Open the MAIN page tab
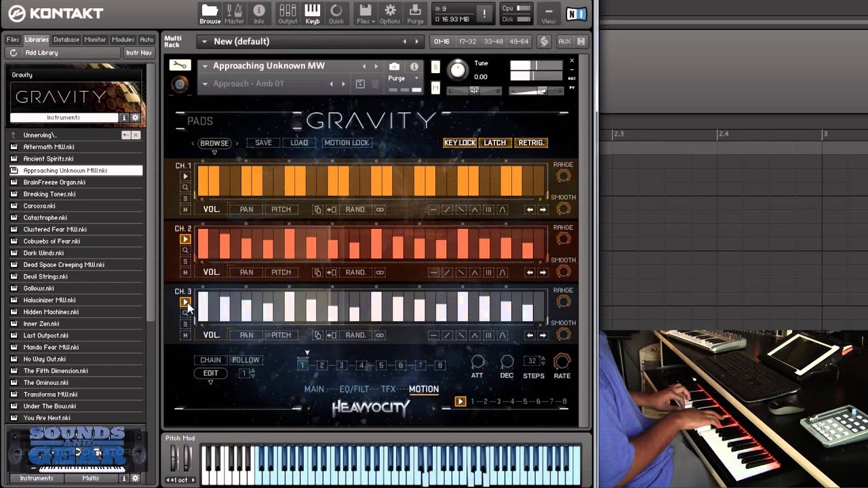 pyautogui.click(x=314, y=389)
